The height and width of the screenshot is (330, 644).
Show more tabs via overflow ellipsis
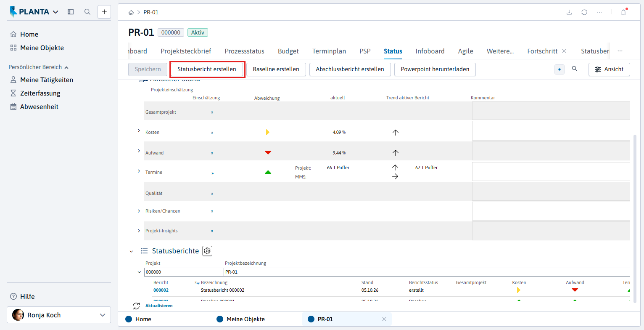[620, 51]
